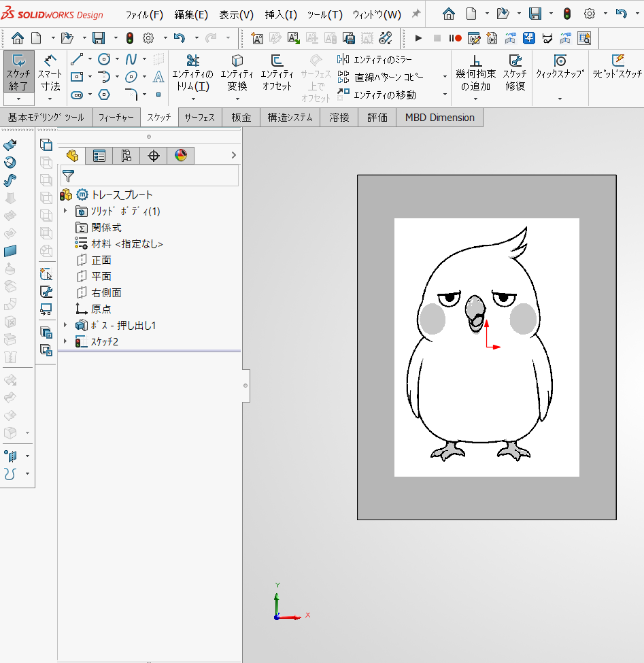Image resolution: width=644 pixels, height=663 pixels.
Task: Click the Exit Sketch (スケッチ終了) button
Action: tap(18, 72)
